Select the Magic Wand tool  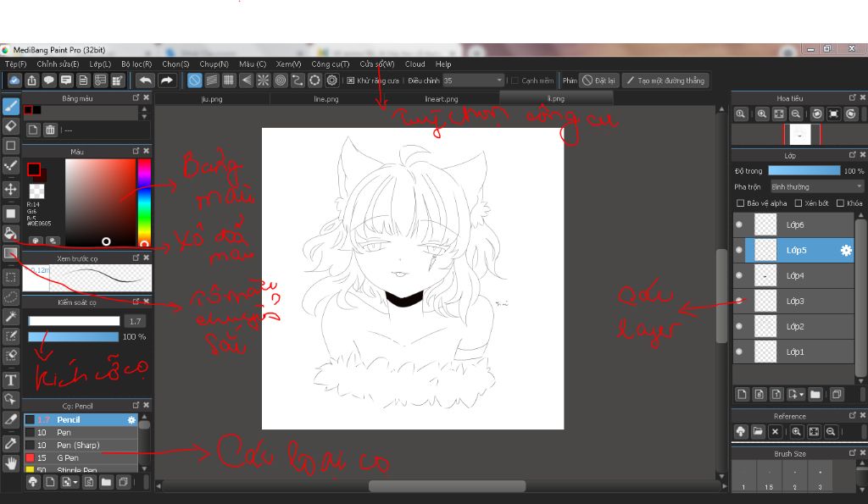pos(10,317)
